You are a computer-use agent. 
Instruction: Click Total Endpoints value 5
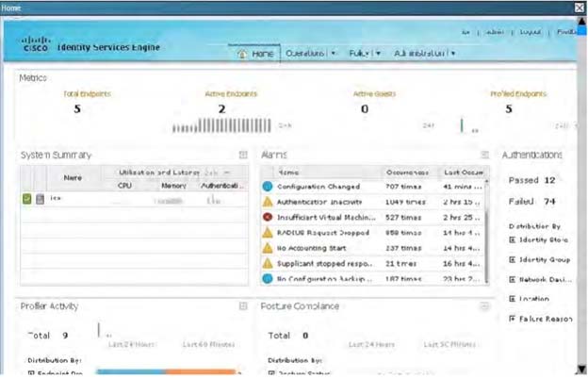coord(77,109)
